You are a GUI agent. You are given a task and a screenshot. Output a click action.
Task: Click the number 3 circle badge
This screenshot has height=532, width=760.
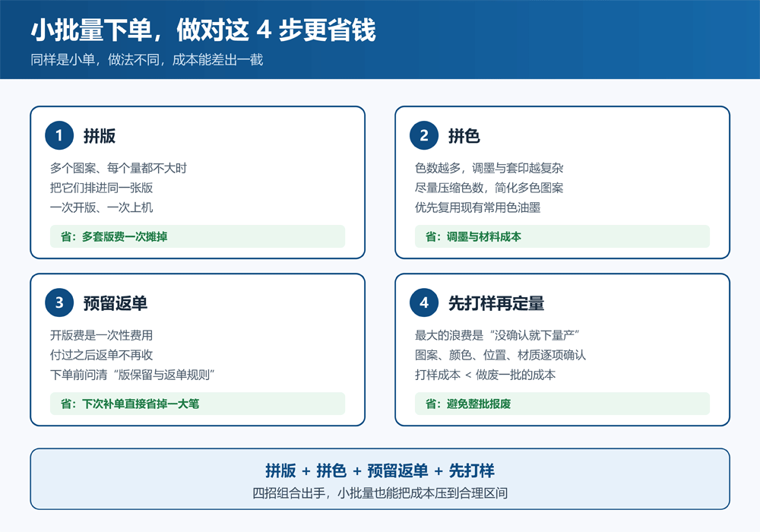(x=59, y=302)
